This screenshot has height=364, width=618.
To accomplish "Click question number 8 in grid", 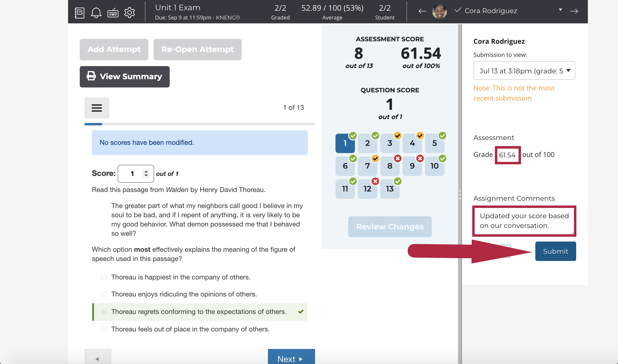I will (x=390, y=165).
